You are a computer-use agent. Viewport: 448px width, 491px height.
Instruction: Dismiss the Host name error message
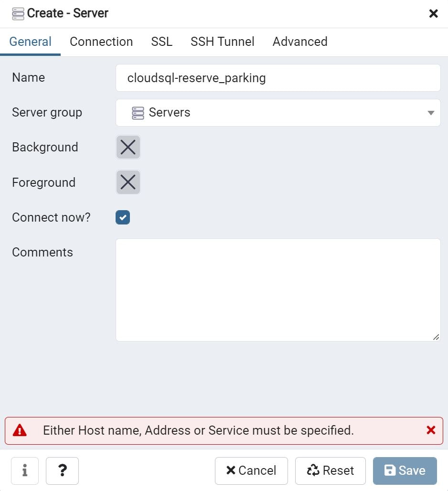[431, 430]
